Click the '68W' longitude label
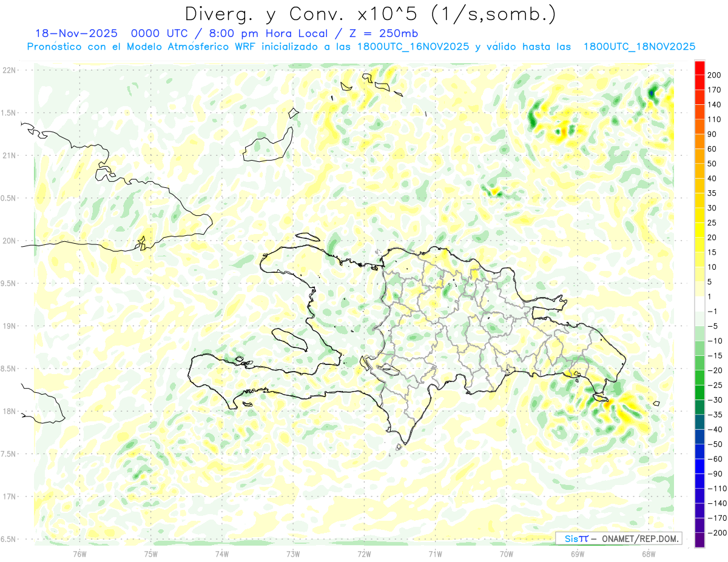 [649, 554]
